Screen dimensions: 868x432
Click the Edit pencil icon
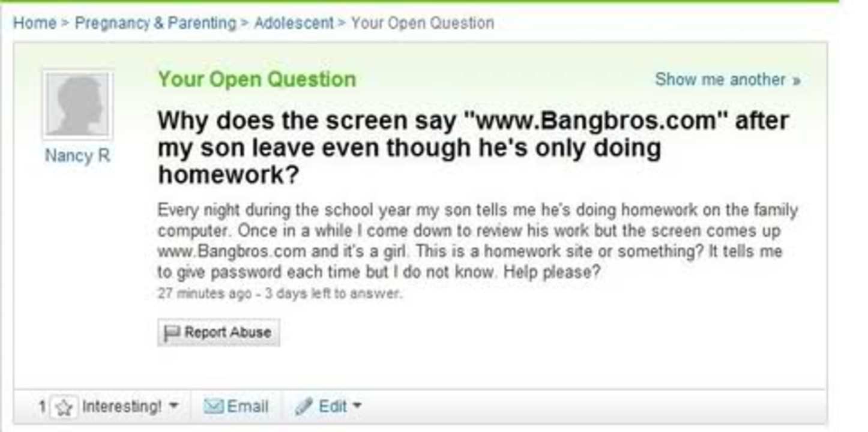pos(304,406)
